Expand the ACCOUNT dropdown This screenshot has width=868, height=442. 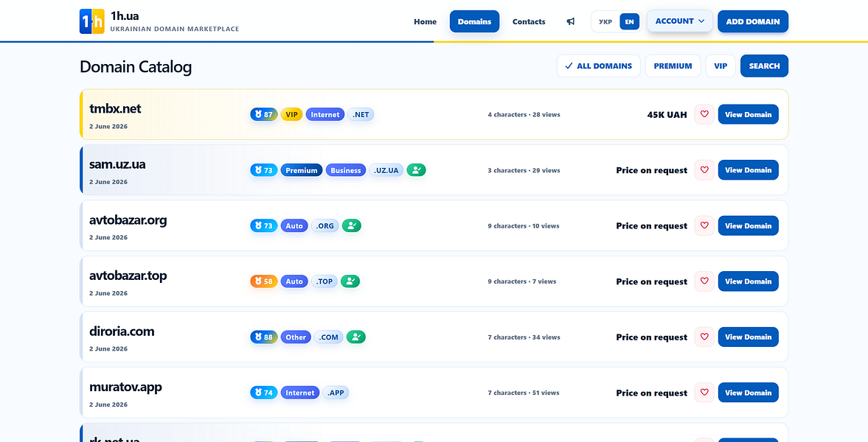(680, 21)
